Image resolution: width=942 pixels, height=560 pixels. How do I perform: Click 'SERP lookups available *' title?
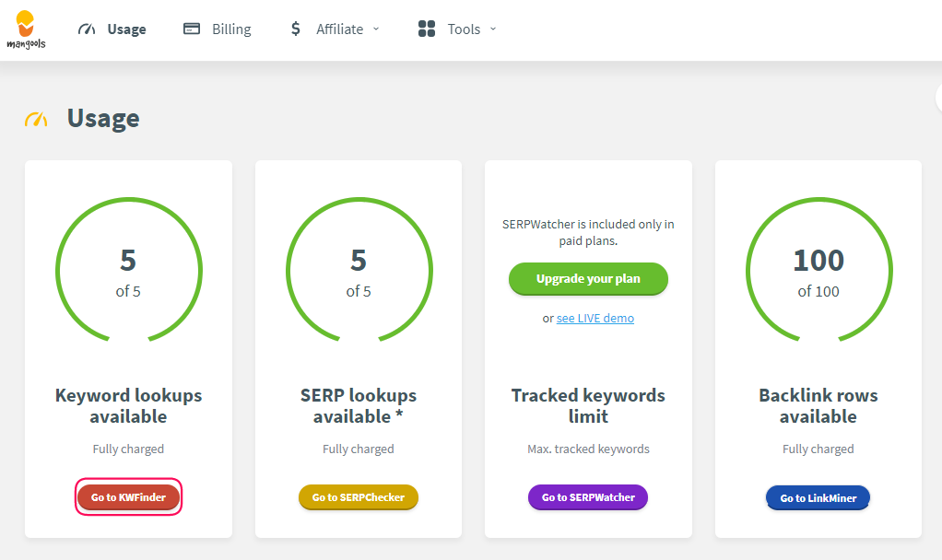click(x=359, y=406)
